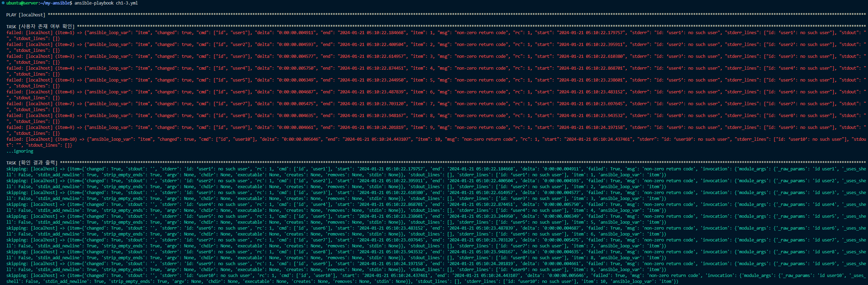Click 'failed:' on the (item=7) line
868x285 pixels.
click(15, 103)
